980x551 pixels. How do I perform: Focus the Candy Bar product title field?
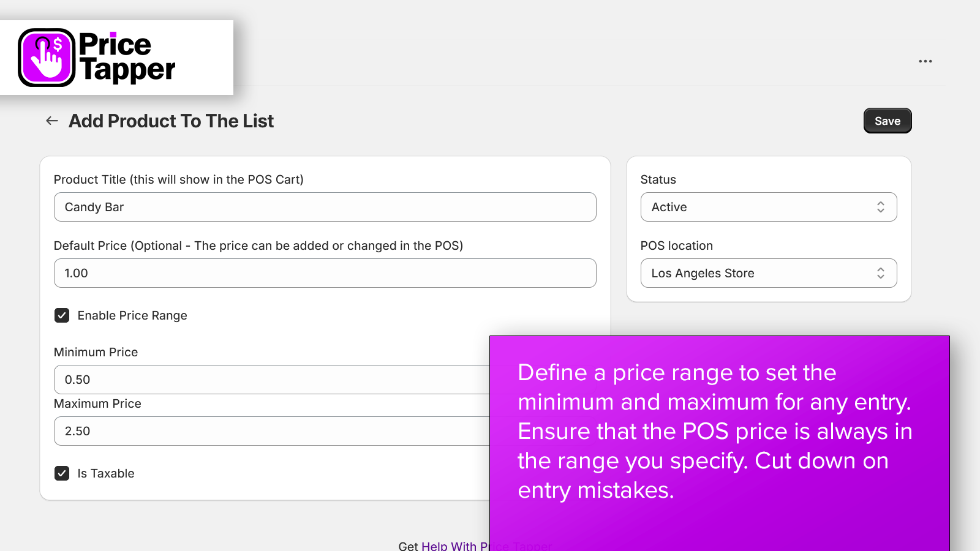(x=325, y=207)
